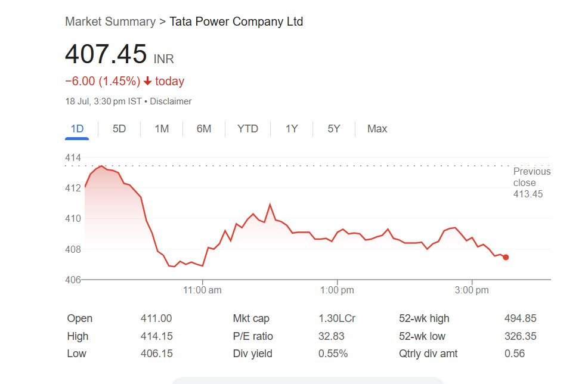Switch to the 5Y chart tab

point(333,129)
